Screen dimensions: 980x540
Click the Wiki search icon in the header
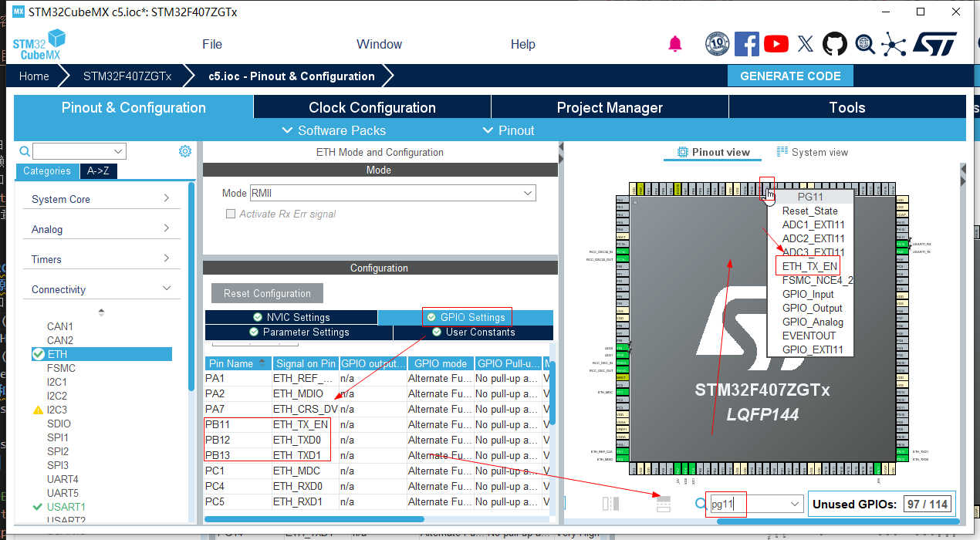pos(864,44)
